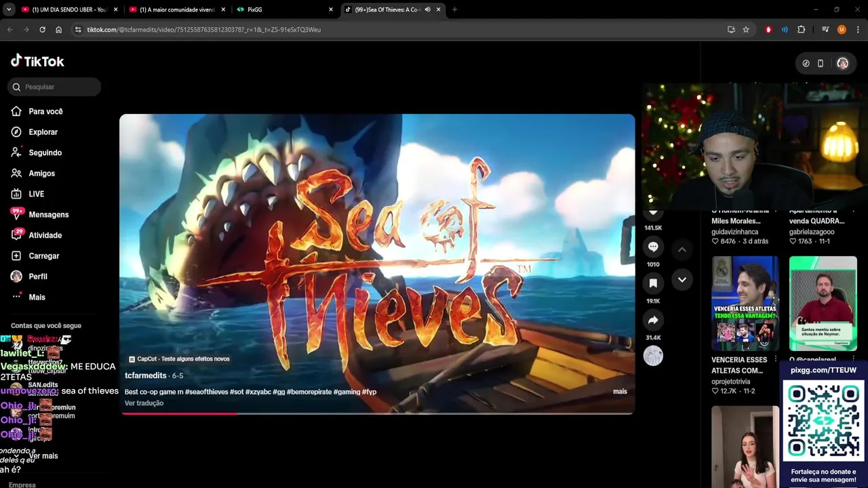The width and height of the screenshot is (868, 488).
Task: Open the profile avatar in header
Action: [842, 63]
